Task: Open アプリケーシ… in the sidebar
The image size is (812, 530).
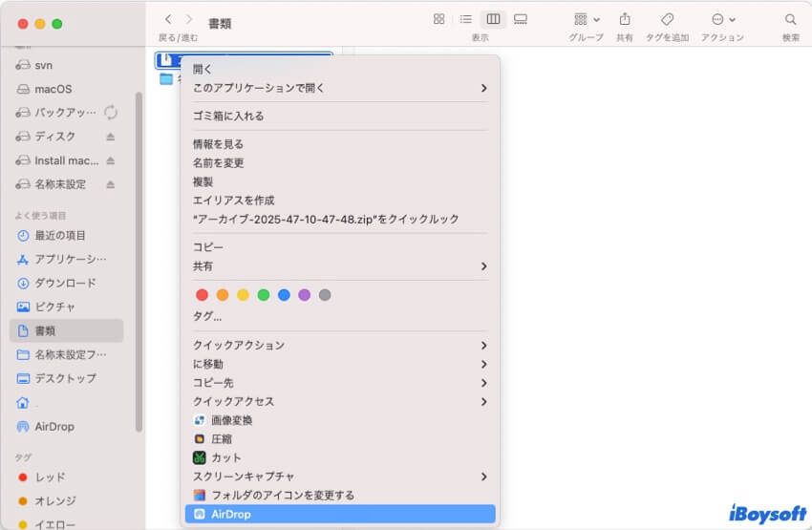Action: pyautogui.click(x=66, y=259)
